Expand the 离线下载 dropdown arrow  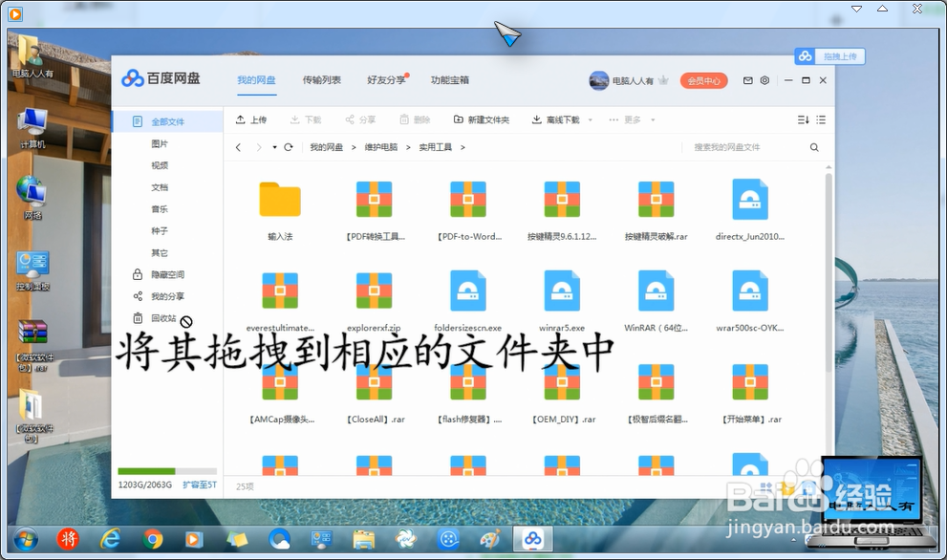pyautogui.click(x=590, y=120)
